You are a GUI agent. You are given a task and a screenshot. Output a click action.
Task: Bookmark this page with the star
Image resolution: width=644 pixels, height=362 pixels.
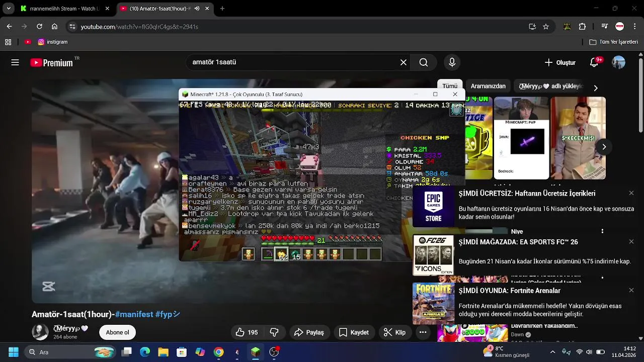coord(546,27)
